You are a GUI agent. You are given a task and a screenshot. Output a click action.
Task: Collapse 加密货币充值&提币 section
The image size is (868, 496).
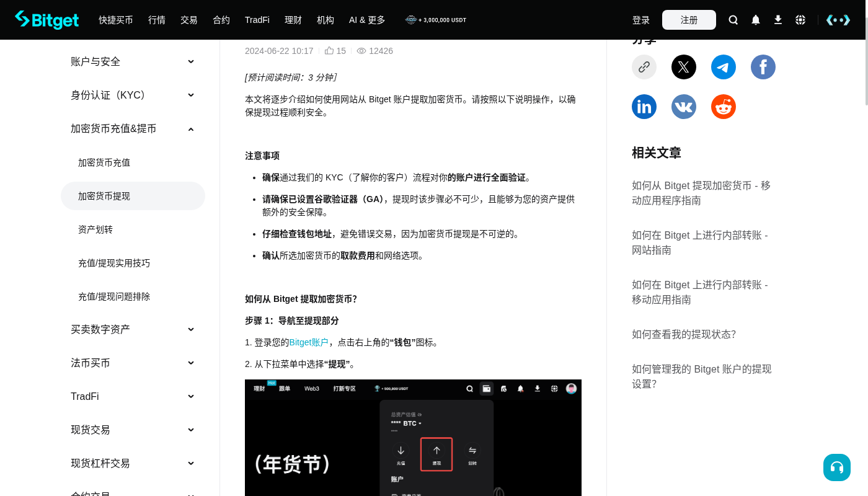coord(133,128)
